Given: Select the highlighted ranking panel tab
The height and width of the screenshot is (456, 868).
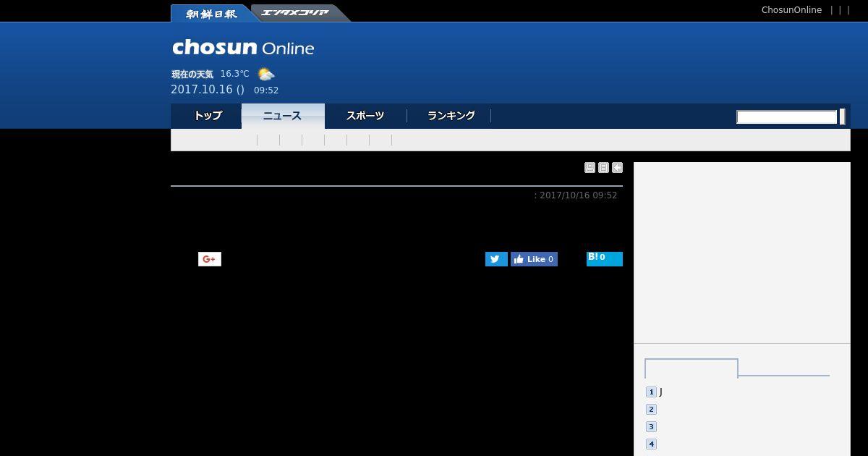Looking at the screenshot, I should point(692,368).
